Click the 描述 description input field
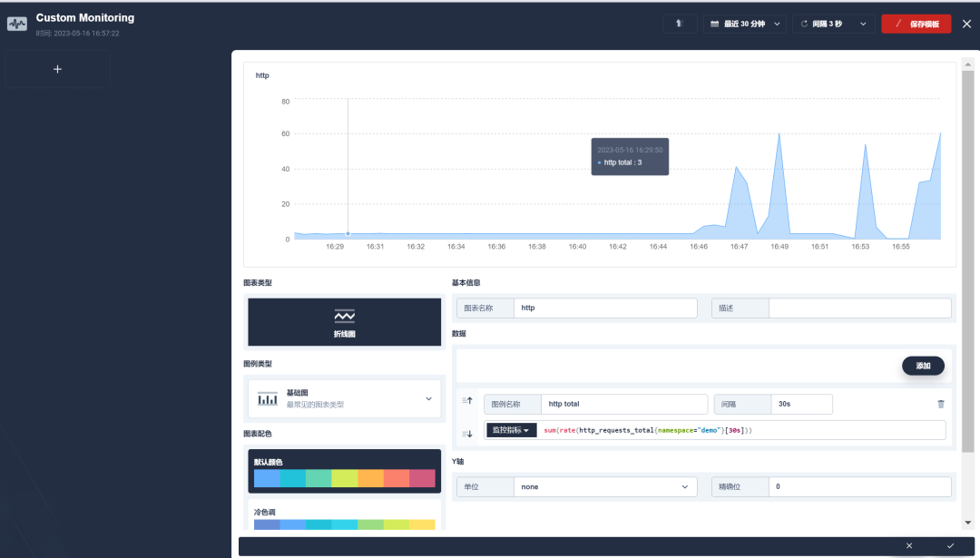The image size is (980, 558). coord(860,308)
